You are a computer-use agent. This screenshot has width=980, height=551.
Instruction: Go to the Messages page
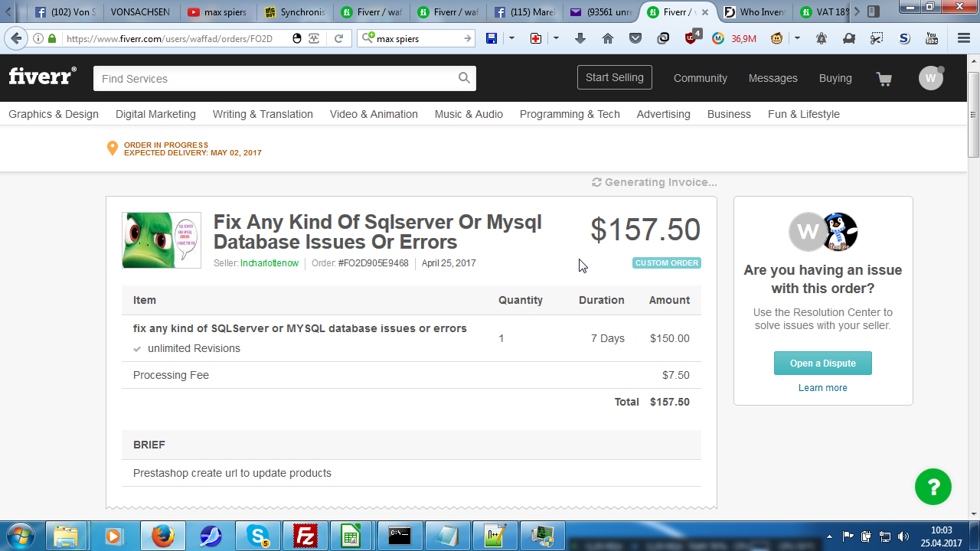(773, 78)
